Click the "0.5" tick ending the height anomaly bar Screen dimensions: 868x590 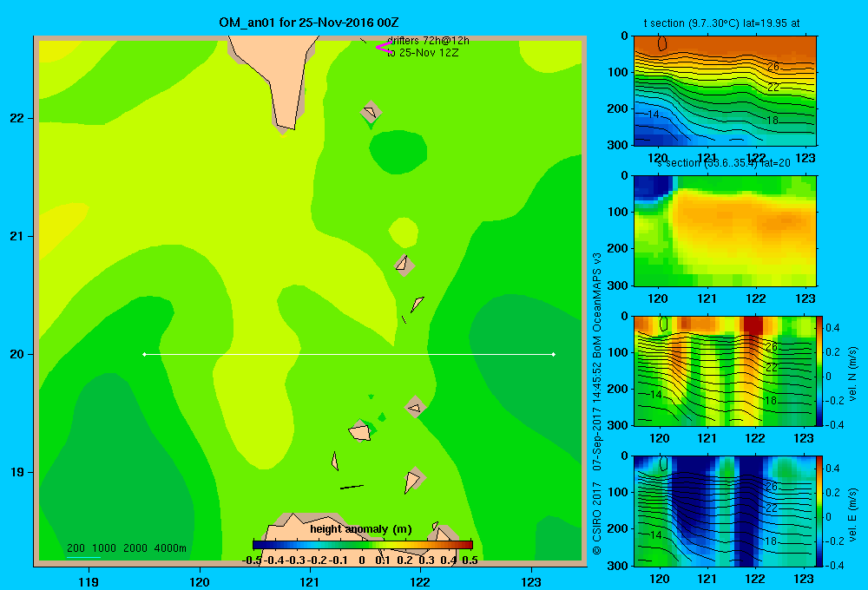coord(470,560)
